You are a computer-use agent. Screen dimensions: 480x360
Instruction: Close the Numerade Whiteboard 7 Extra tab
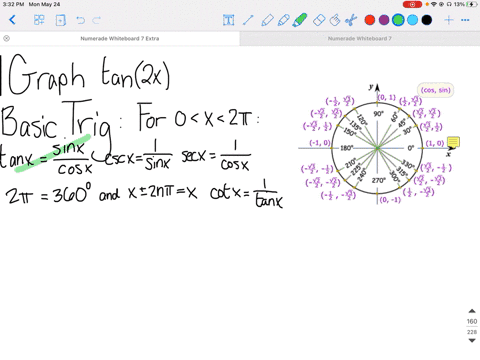(6, 38)
